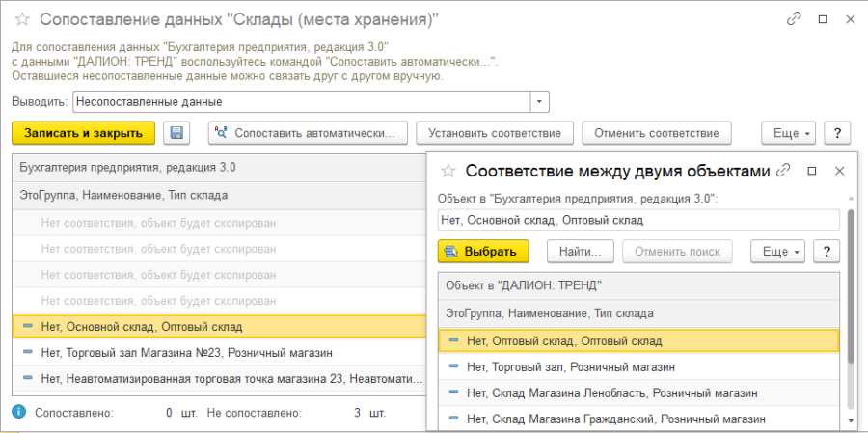
Task: Click 'Не сопоставлено:' status label
Action: (255, 413)
